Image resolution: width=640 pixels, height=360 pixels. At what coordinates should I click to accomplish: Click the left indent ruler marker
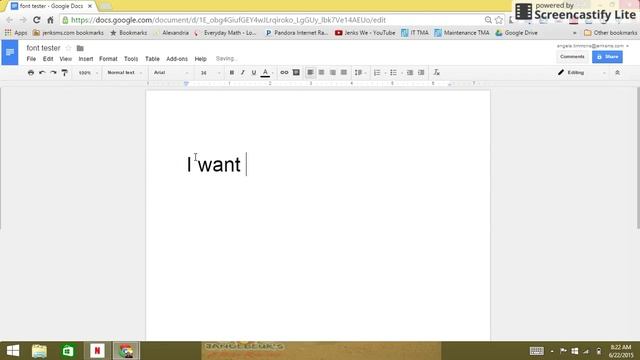tap(186, 84)
